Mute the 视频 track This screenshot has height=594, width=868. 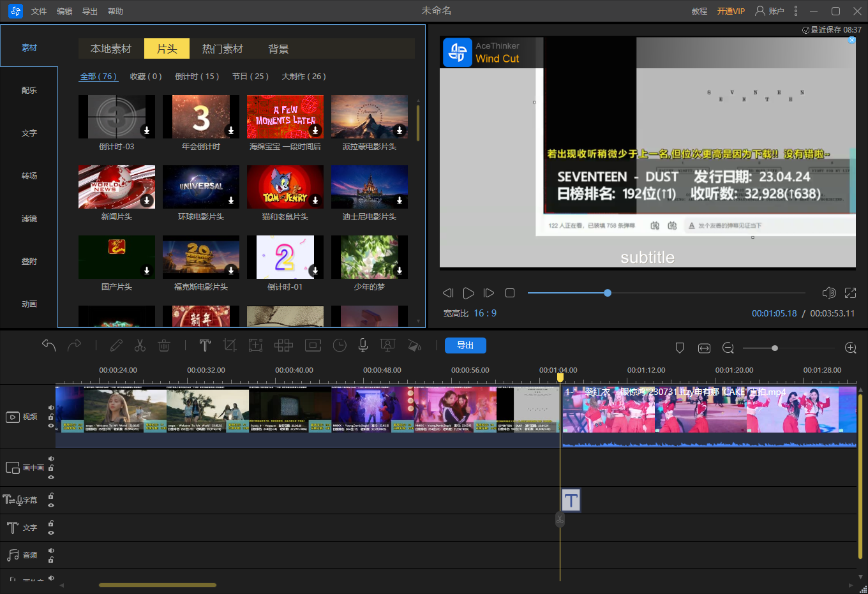point(51,408)
